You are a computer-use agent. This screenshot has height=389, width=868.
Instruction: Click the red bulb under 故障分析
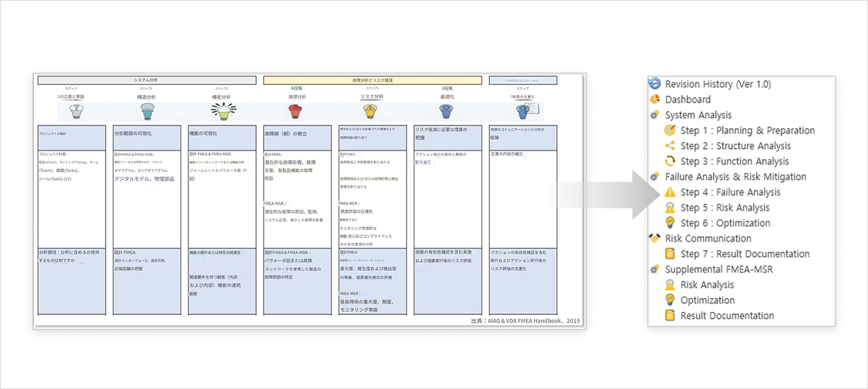[295, 112]
